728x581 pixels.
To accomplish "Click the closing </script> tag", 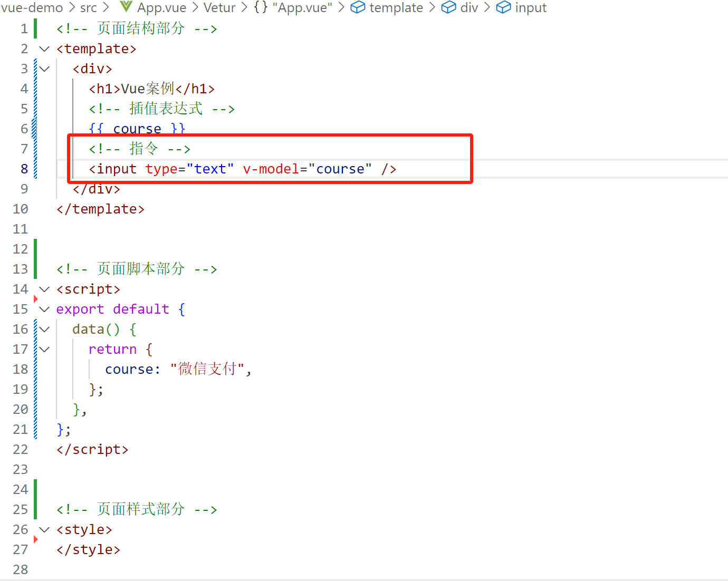I will [x=92, y=449].
